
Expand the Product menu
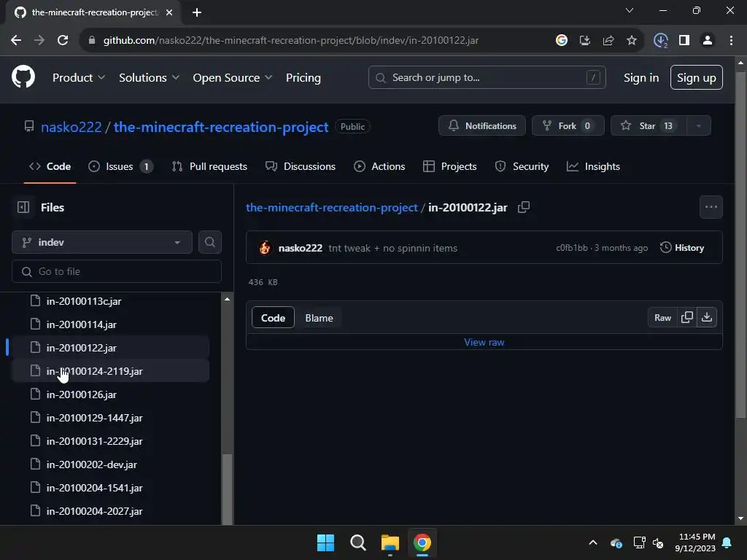click(x=79, y=77)
